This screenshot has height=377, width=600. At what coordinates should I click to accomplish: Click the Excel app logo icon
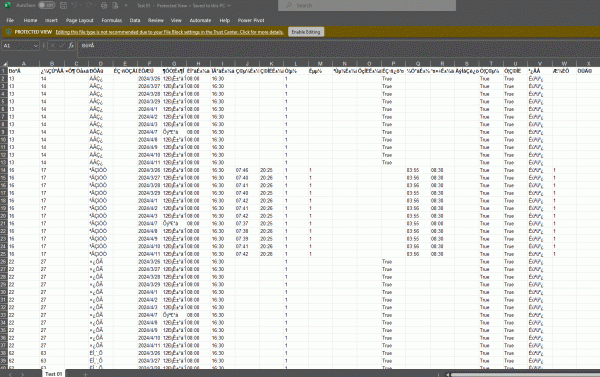pyautogui.click(x=8, y=5)
